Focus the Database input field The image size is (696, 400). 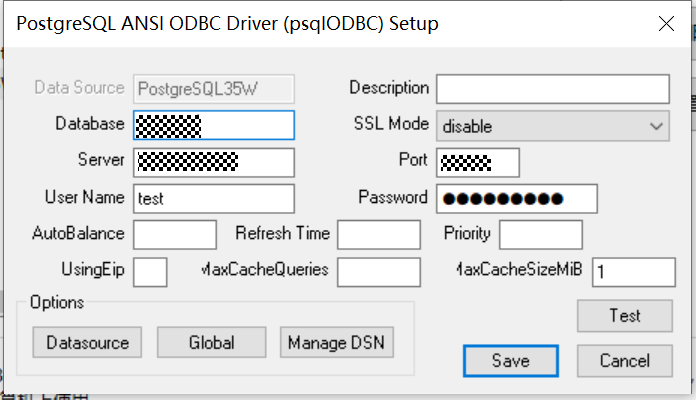[214, 125]
